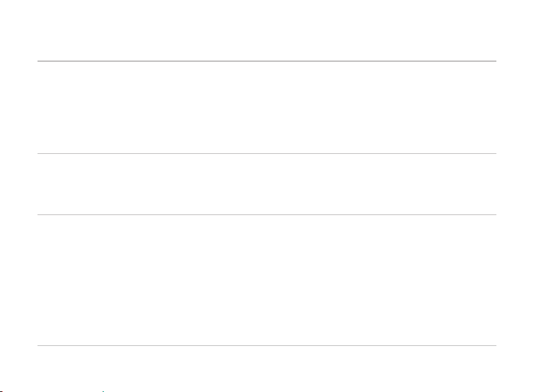Click the left end of the third divider
The image size is (553, 392).
38,214
